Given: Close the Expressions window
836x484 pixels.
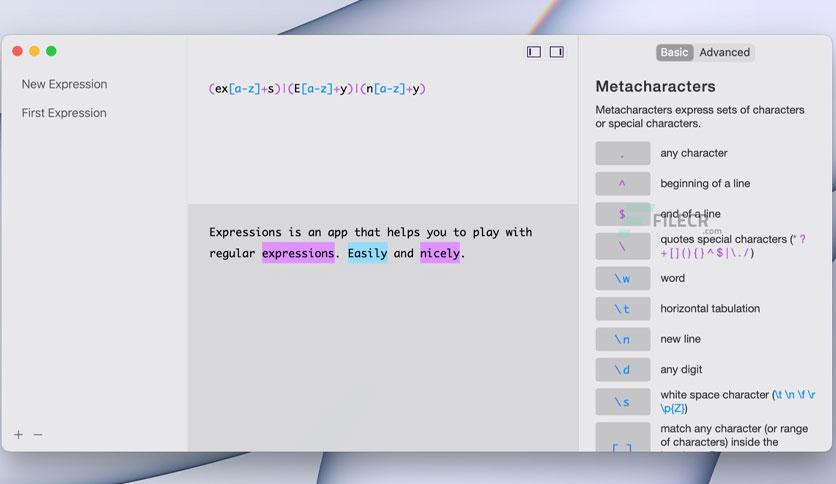Looking at the screenshot, I should click(x=17, y=51).
